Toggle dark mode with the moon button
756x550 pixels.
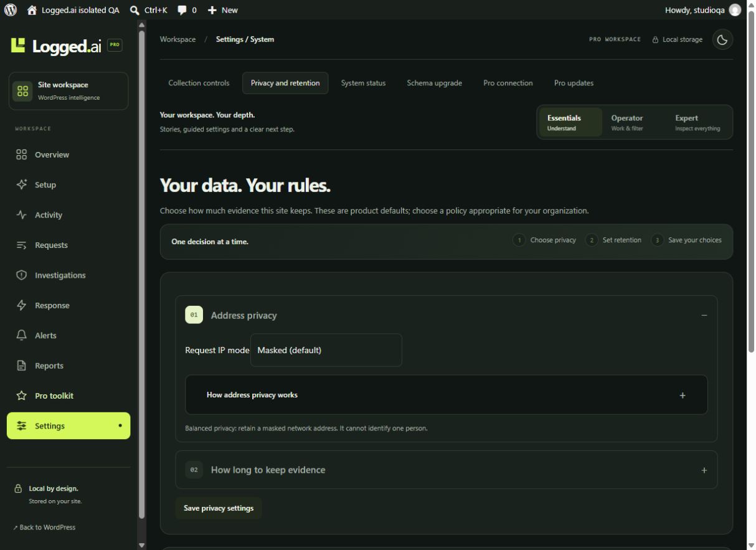[x=722, y=39]
